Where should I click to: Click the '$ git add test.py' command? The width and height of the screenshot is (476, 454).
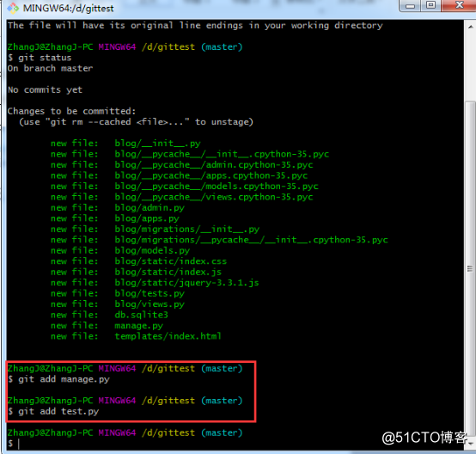point(53,412)
